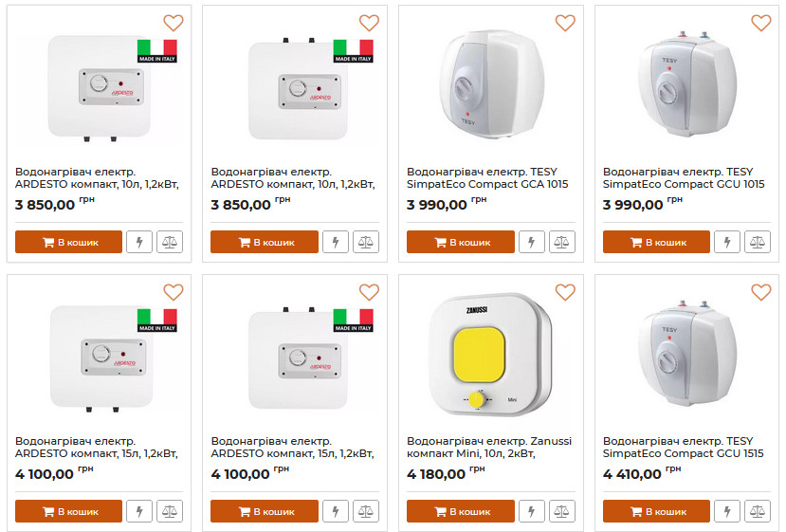Add TESY SimpatEco GCA 1015 to wishlist
Image resolution: width=786 pixels, height=532 pixels.
565,23
